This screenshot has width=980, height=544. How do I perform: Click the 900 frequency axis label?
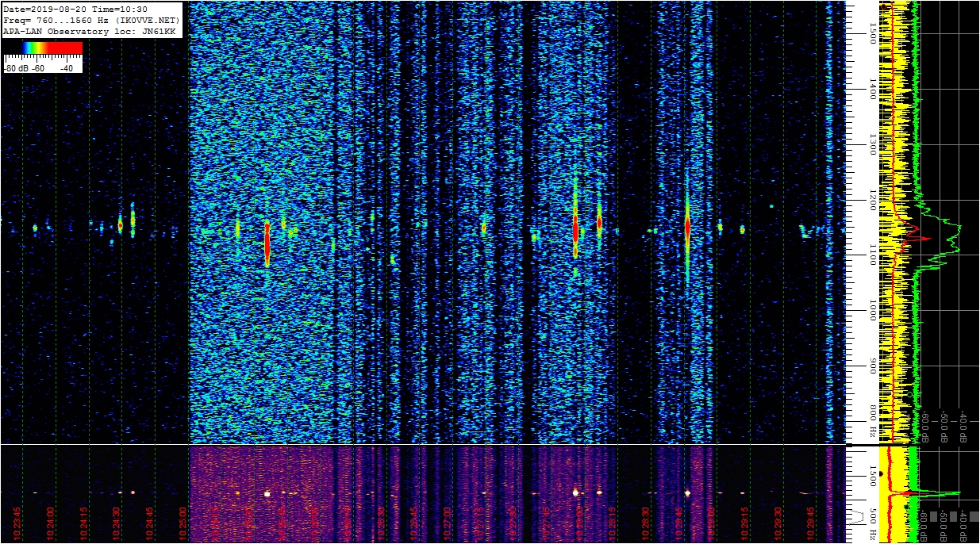point(873,368)
